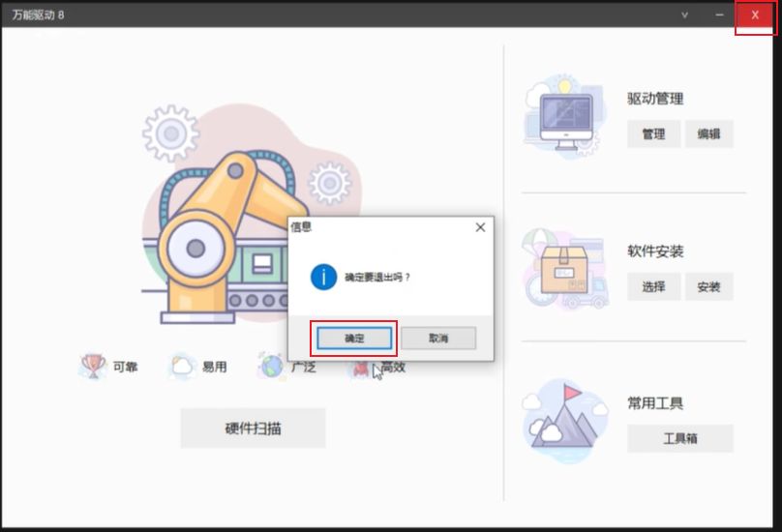Viewport: 782px width, 532px height.
Task: Close the 信息 dialog with its X
Action: (480, 227)
